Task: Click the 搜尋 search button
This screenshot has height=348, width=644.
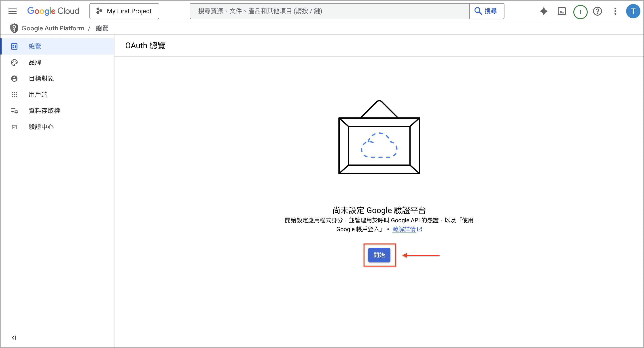Action: pos(487,11)
